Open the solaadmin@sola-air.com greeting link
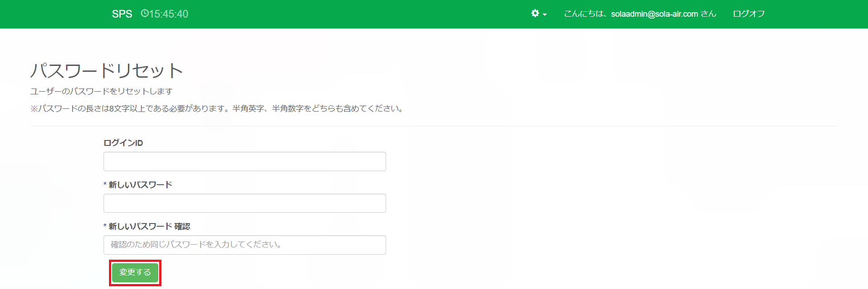This screenshot has width=868, height=289. coord(640,14)
